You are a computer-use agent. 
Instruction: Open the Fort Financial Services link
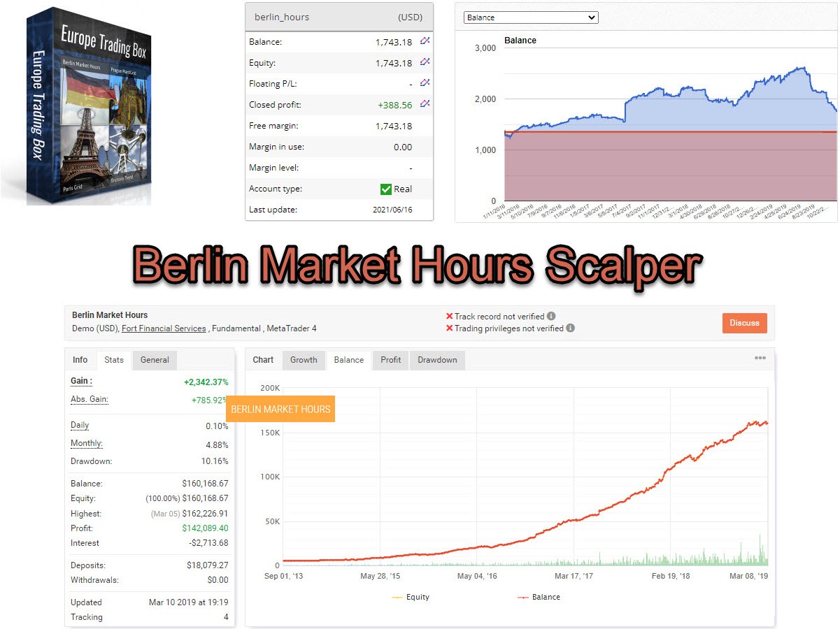coord(164,328)
